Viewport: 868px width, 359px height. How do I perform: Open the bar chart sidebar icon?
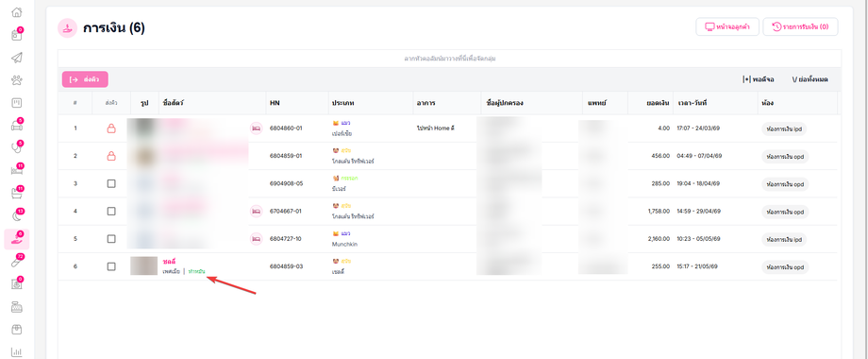tap(17, 351)
